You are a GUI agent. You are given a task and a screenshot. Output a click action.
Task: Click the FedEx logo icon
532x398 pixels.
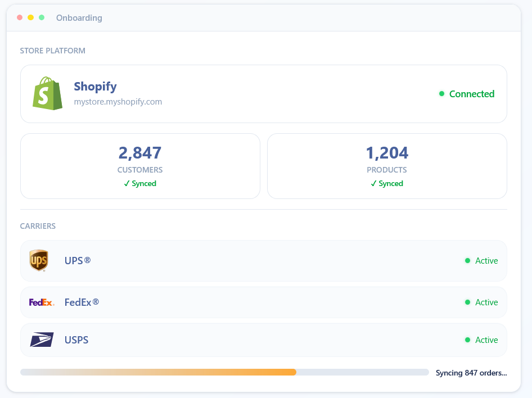point(42,302)
